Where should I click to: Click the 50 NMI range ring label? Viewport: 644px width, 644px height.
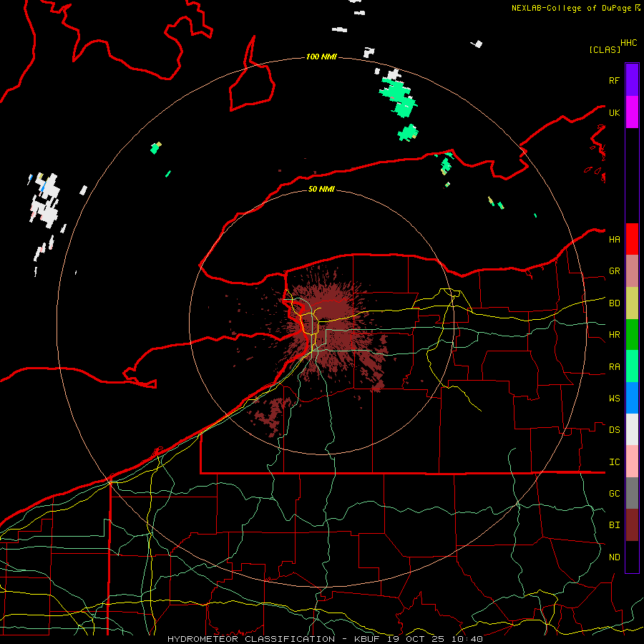tap(321, 189)
